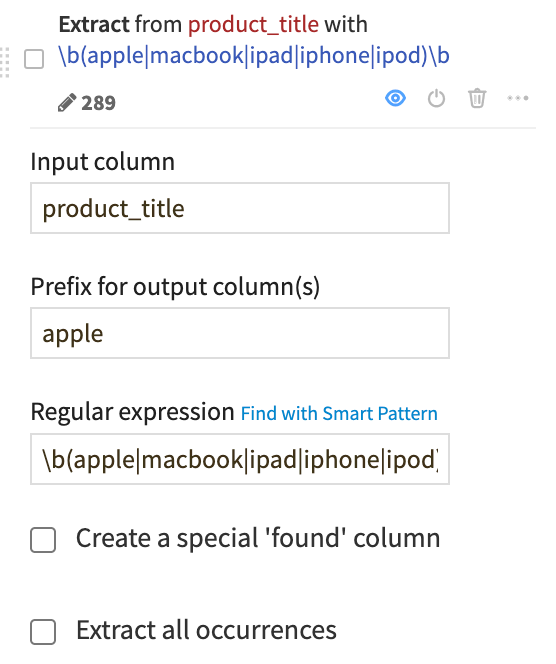
Task: Click the blue regex pattern in step header
Action: pos(254,55)
